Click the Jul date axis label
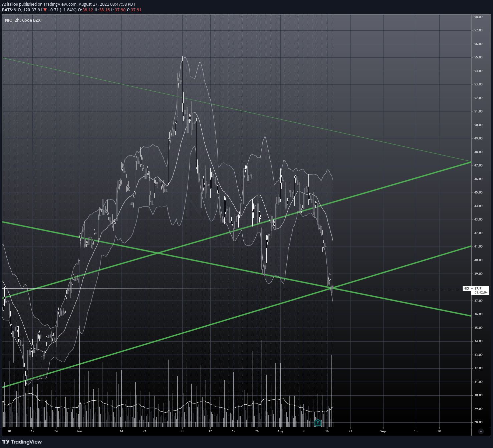This screenshot has width=493, height=448. tap(182, 431)
